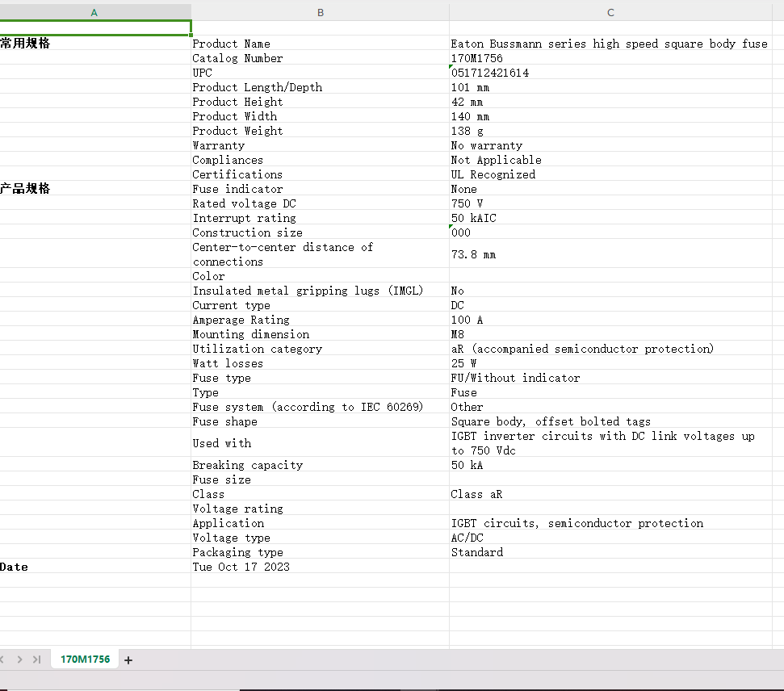The height and width of the screenshot is (691, 784).
Task: Select the 'IGBT inverter circuits' used-with value
Action: [x=610, y=443]
